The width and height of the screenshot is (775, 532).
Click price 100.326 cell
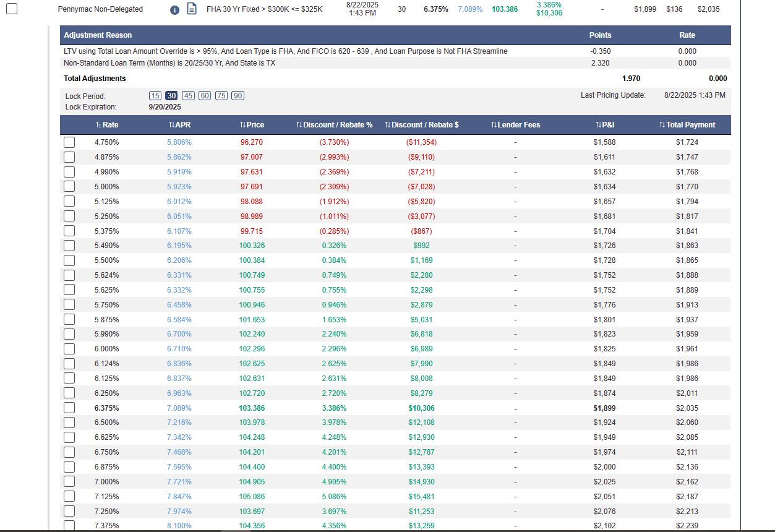pyautogui.click(x=252, y=246)
